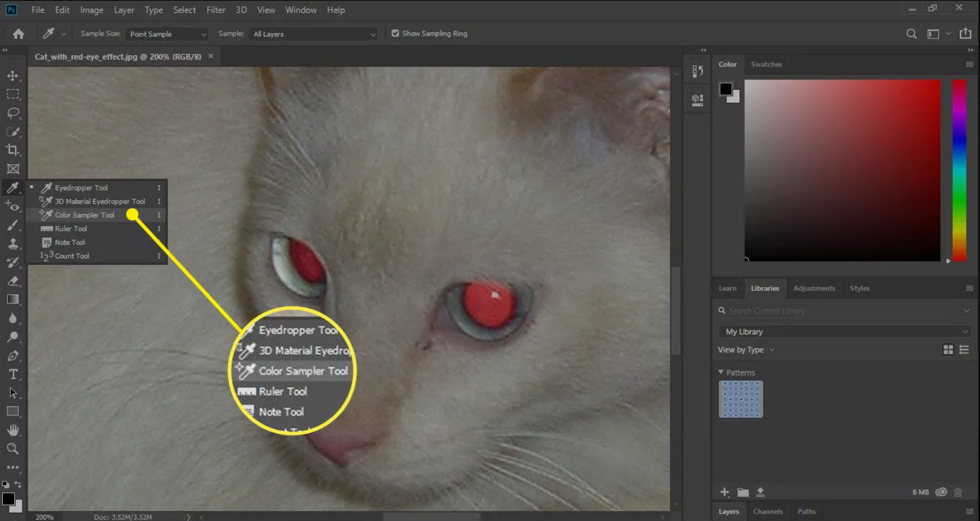Screen dimensions: 980x521
Task: Switch to the Paths tab
Action: (807, 512)
